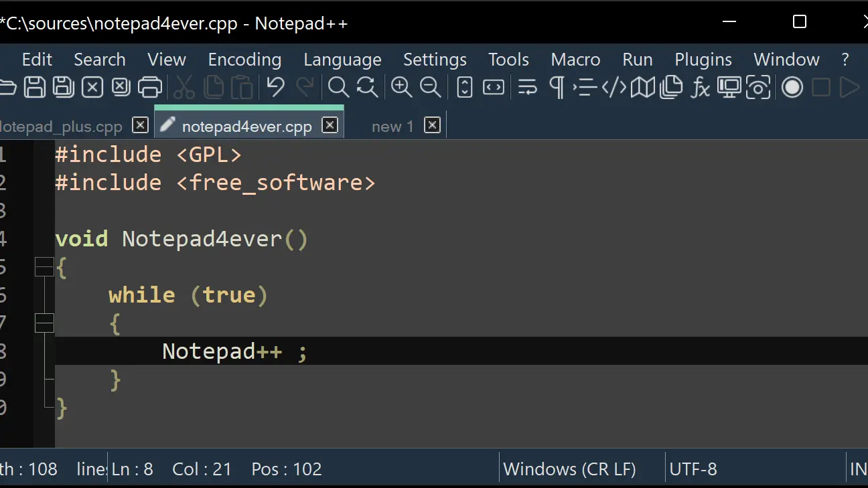Viewport: 868px width, 488px height.
Task: Open the Document Map panel
Action: [x=643, y=87]
